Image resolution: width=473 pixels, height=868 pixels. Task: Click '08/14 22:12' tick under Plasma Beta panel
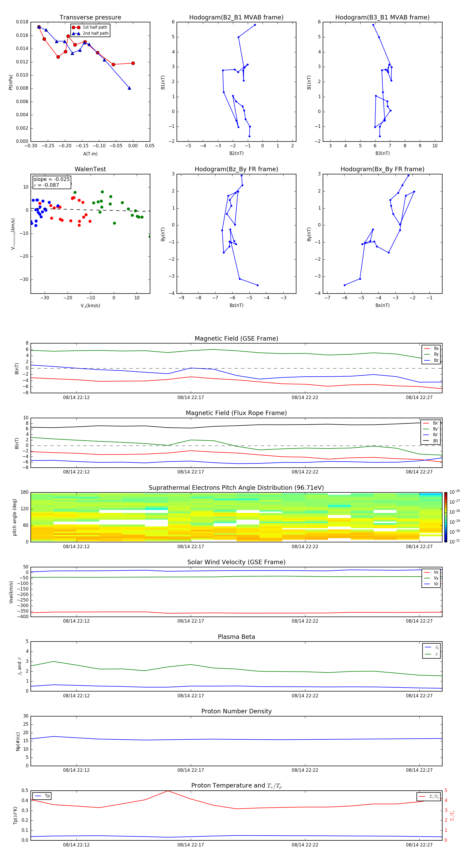(x=76, y=695)
